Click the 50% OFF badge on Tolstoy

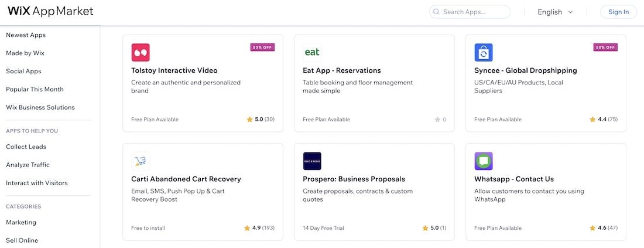click(x=262, y=47)
